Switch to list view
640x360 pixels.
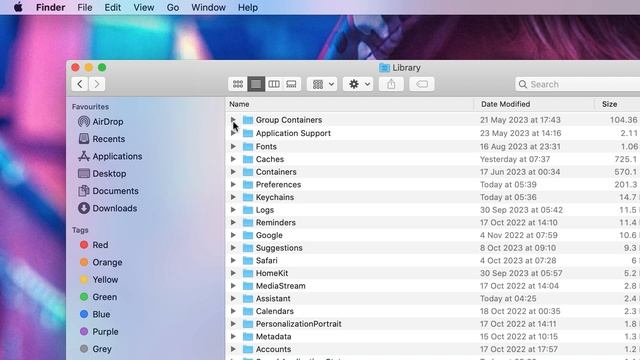click(x=256, y=84)
